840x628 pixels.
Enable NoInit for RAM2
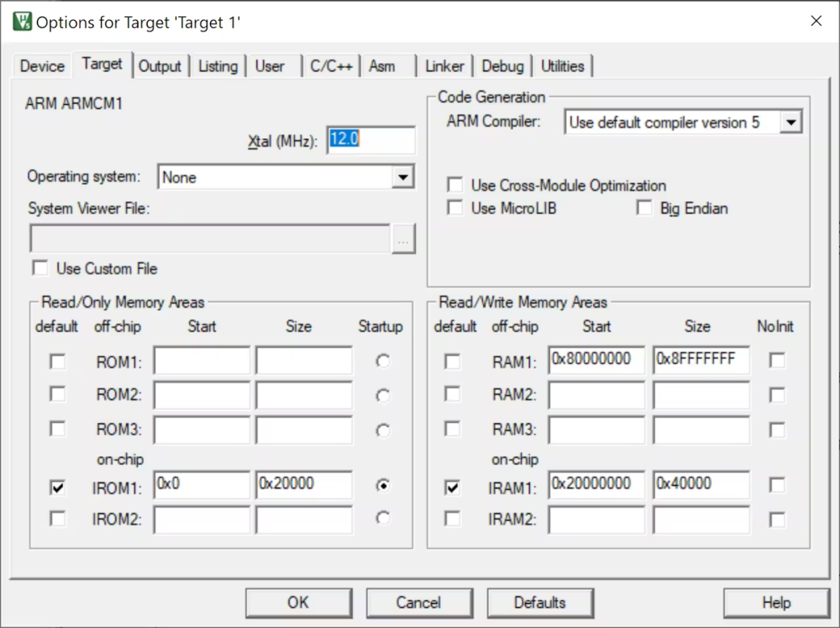point(777,395)
